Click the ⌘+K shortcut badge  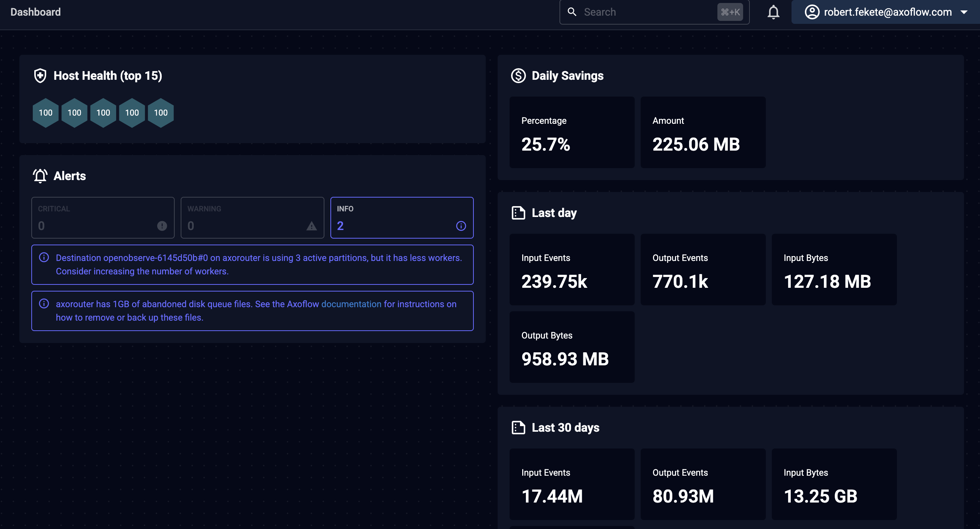click(x=730, y=12)
